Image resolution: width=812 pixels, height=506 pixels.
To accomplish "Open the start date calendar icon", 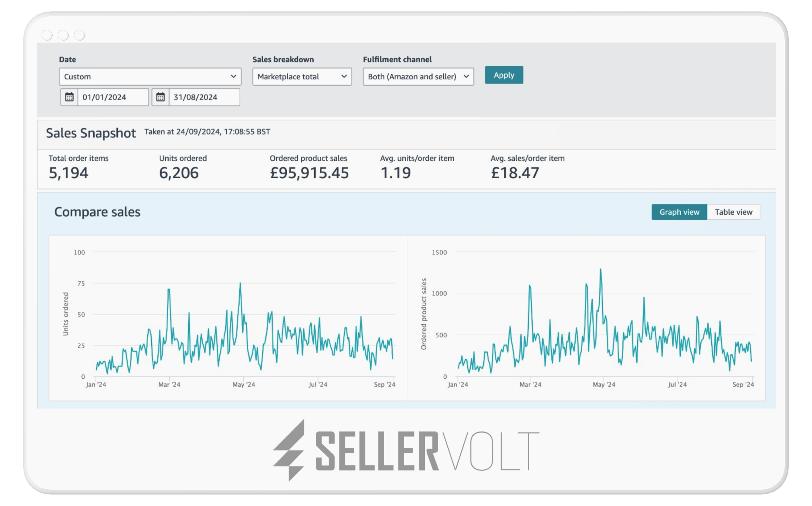I will tap(69, 97).
